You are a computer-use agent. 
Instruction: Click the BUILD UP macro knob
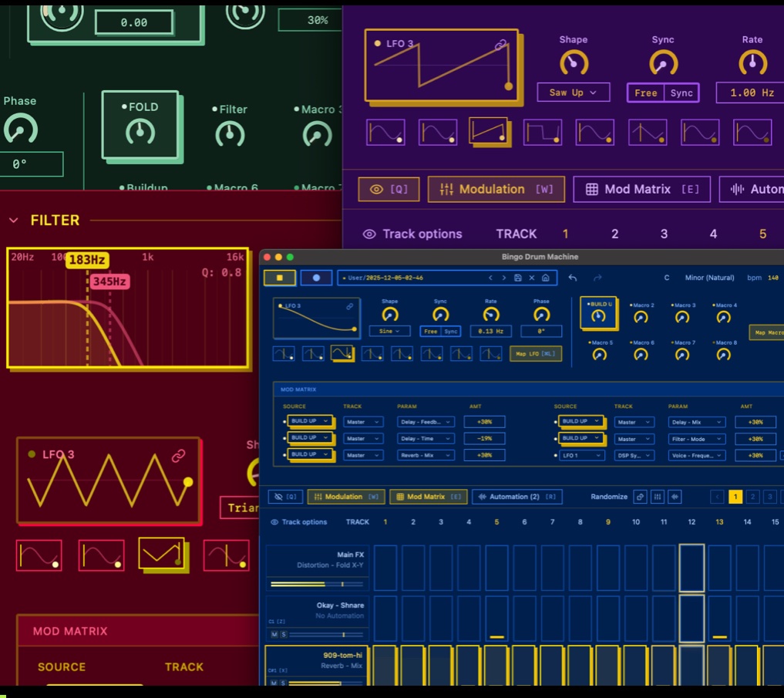[598, 315]
